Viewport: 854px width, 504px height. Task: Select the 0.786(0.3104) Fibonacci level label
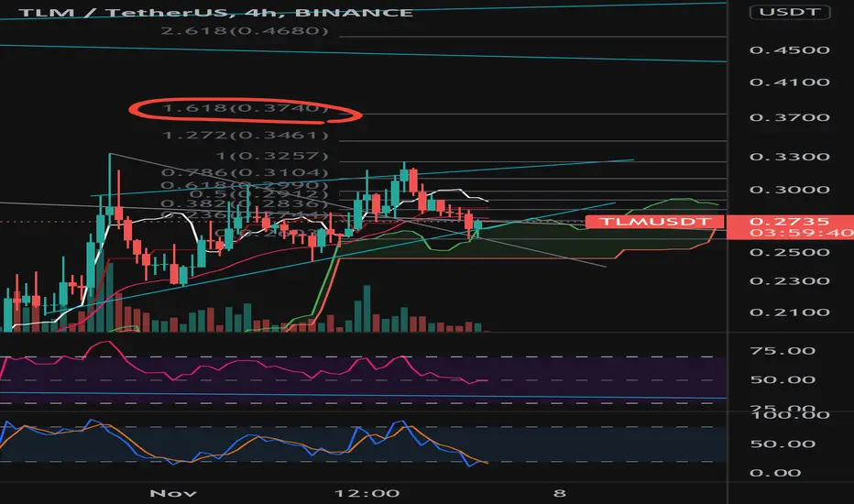[245, 172]
